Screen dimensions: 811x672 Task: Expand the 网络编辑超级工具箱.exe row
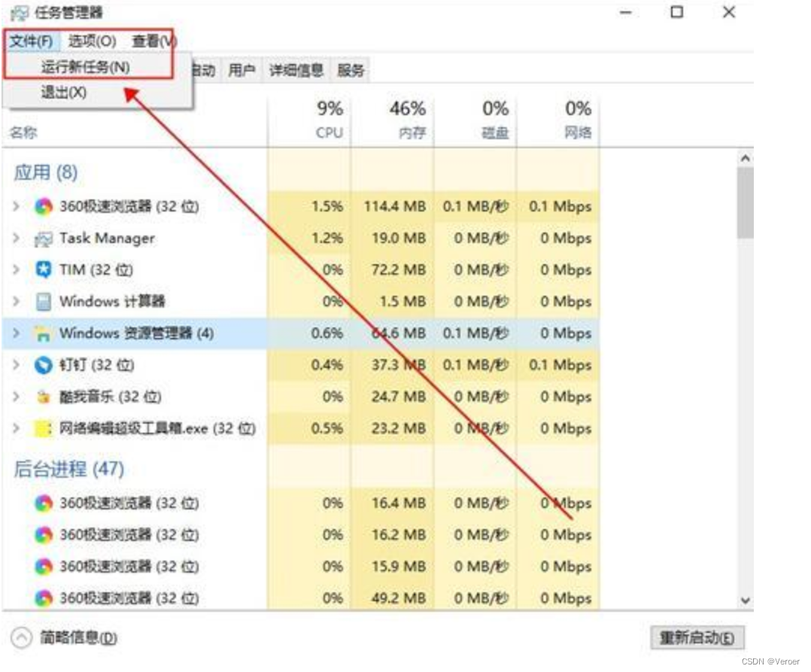coord(16,428)
